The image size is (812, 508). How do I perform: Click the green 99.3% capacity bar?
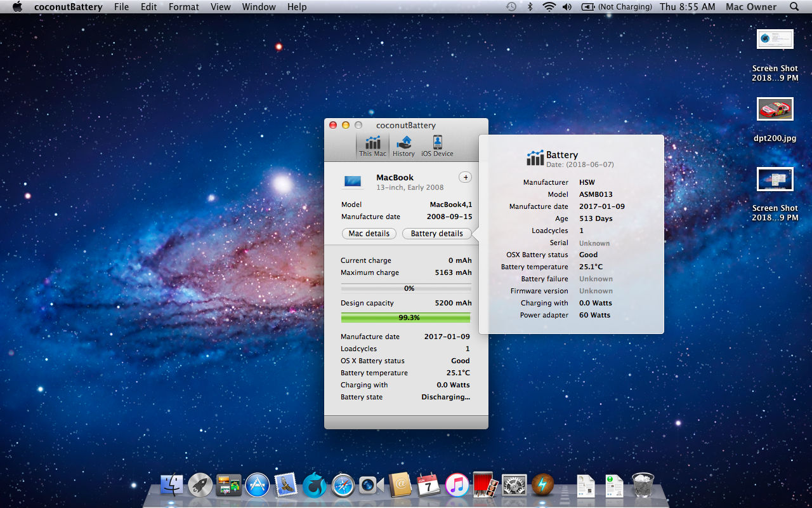pos(406,316)
